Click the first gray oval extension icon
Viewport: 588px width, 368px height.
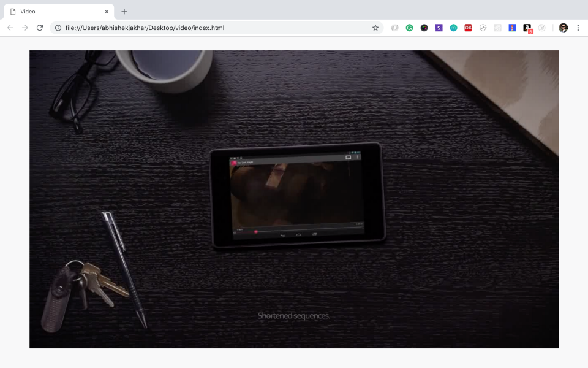(394, 28)
